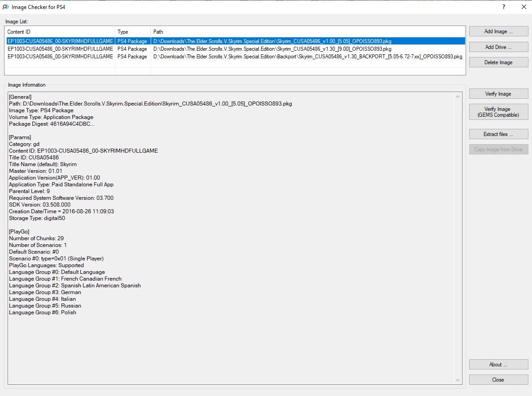Click the help question mark icon

click(x=503, y=7)
